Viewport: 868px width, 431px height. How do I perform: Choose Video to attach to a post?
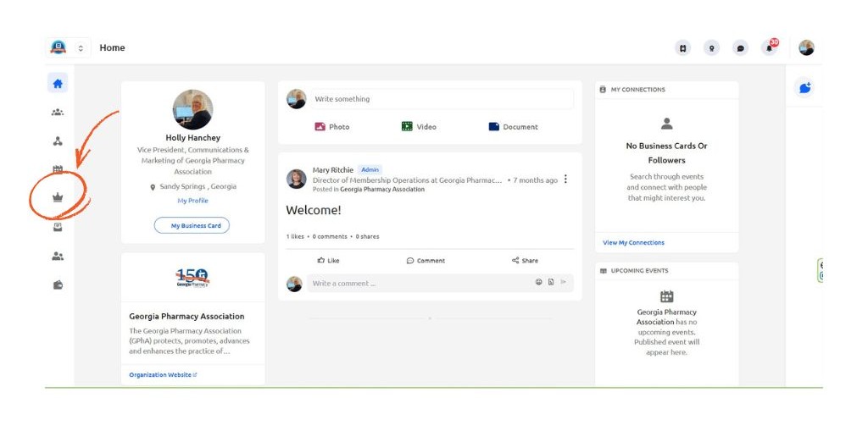click(419, 127)
